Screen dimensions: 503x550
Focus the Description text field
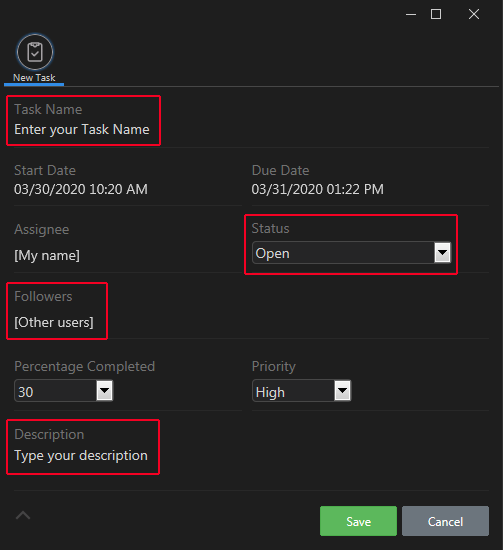click(x=81, y=455)
